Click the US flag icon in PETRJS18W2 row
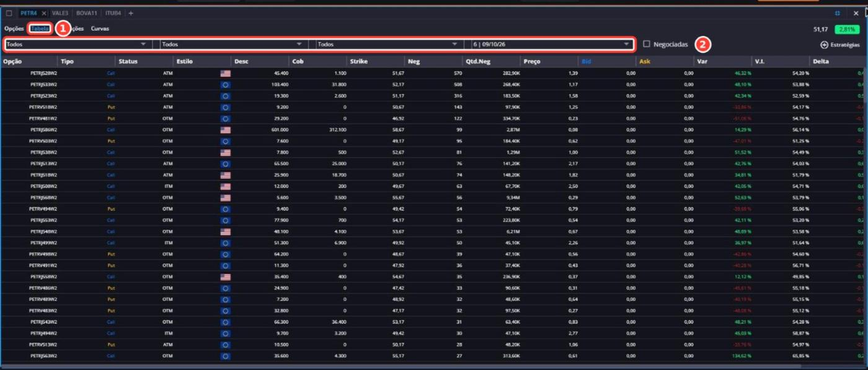 pos(225,175)
